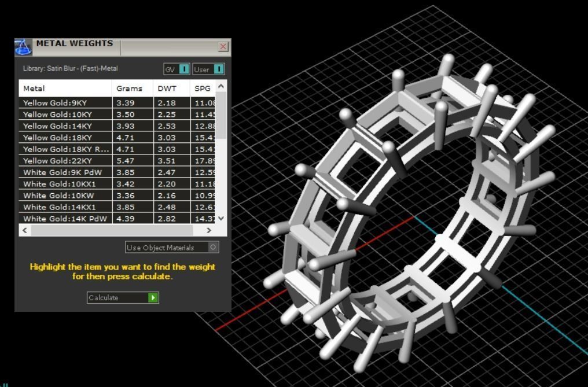Select the White Gold:10KX1 row
Viewport: 588px width, 387px height.
(117, 184)
